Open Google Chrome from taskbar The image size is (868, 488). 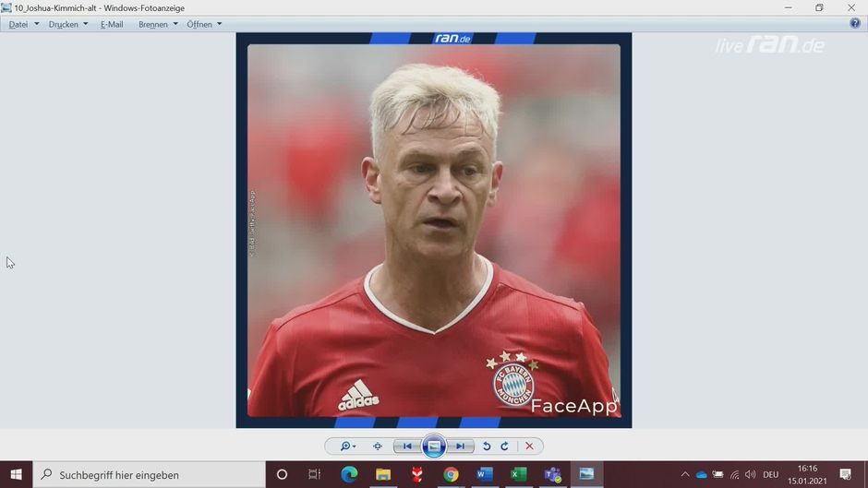coord(451,474)
